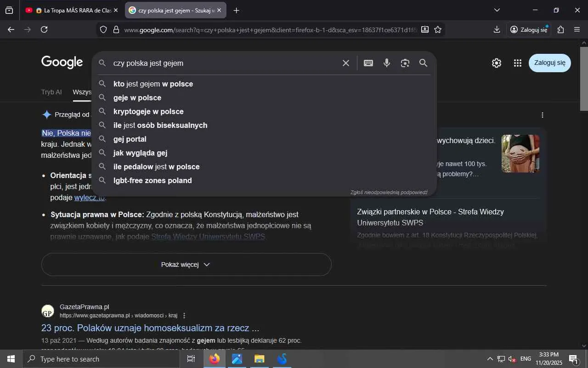Select suggestion 'geje w polsce'
This screenshot has width=588, height=368.
pos(264,98)
